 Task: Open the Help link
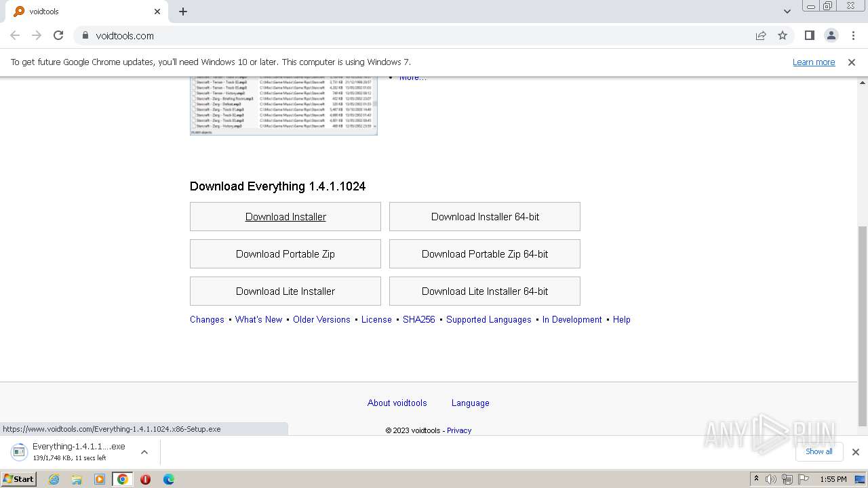click(622, 320)
